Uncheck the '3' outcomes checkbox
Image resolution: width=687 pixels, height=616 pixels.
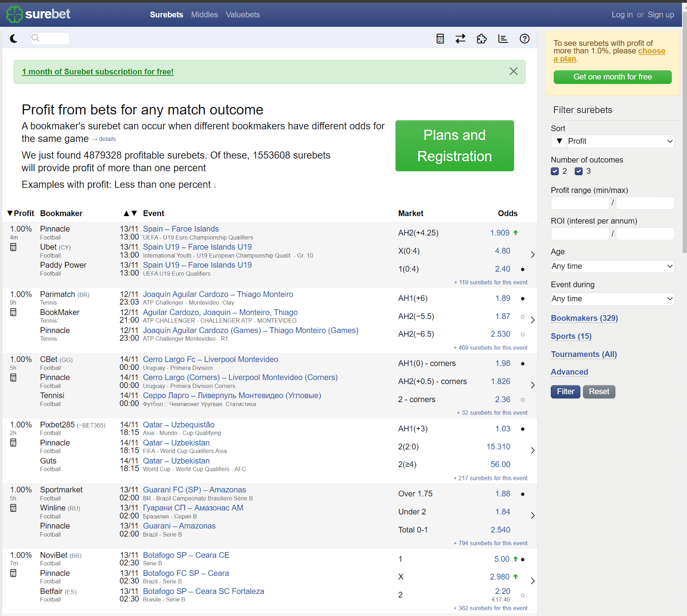578,171
